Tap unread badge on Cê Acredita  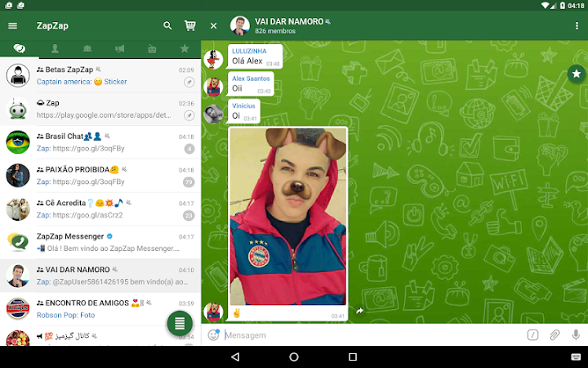pyautogui.click(x=189, y=216)
